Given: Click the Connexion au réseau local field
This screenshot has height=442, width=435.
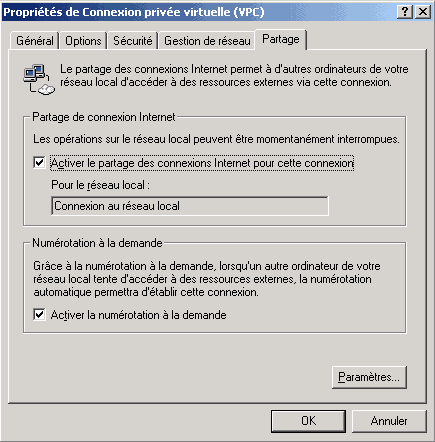Looking at the screenshot, I should (190, 206).
